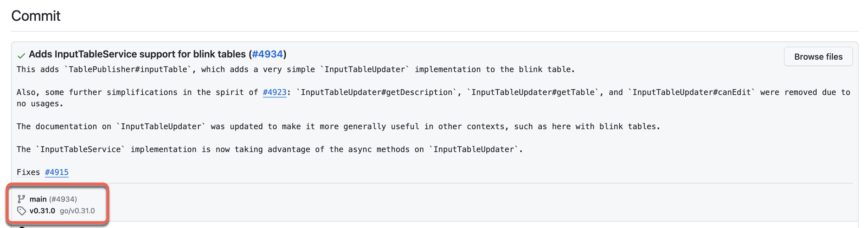
Task: Click the commit title about InputTableService support
Action: (137, 54)
